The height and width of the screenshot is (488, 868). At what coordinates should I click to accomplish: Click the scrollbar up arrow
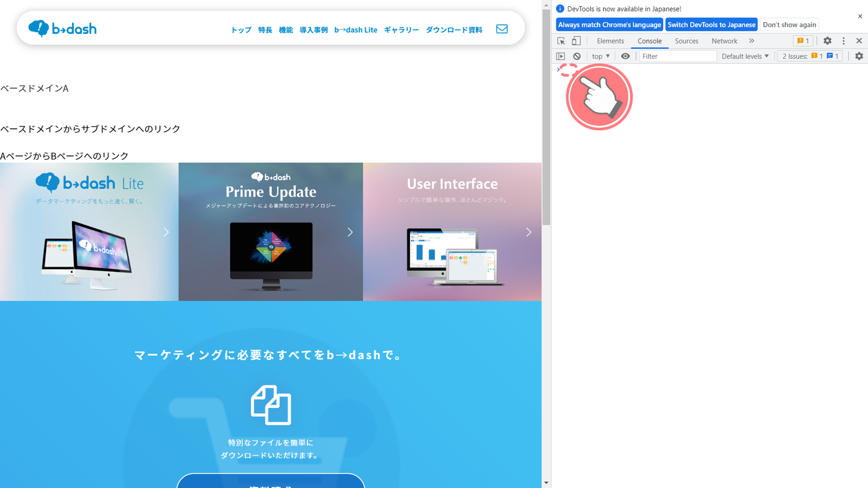546,5
